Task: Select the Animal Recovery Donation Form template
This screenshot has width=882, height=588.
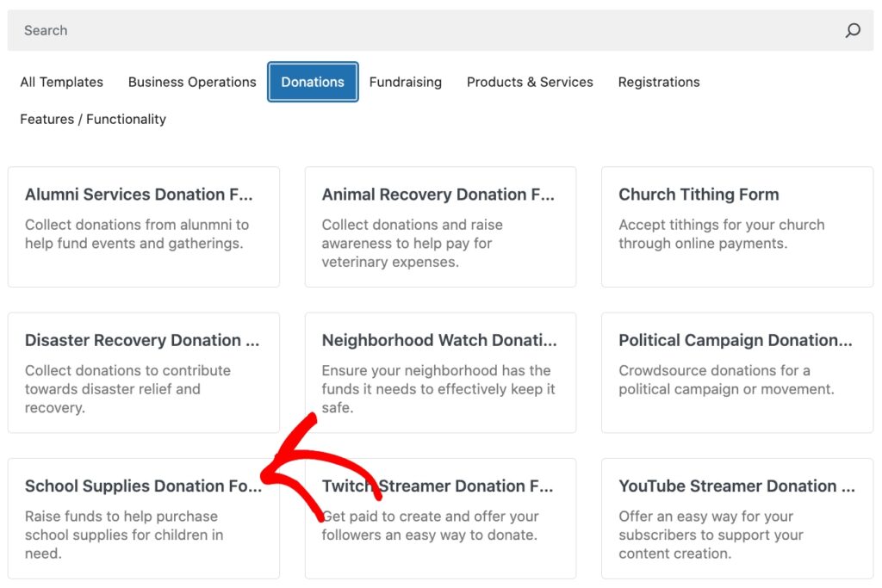Action: coord(440,226)
